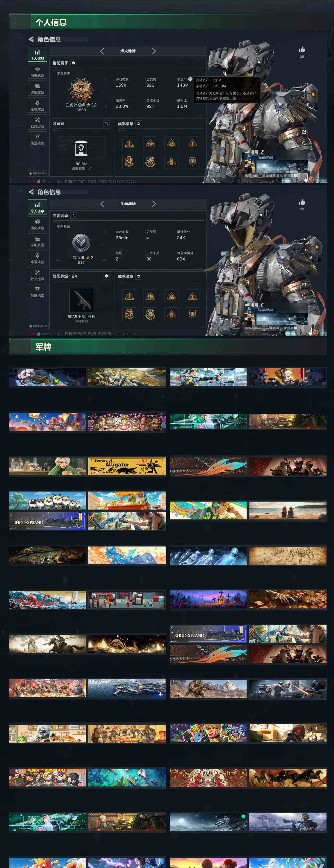Select the red star round badge in 烽火地带 panel

pyautogui.click(x=129, y=161)
